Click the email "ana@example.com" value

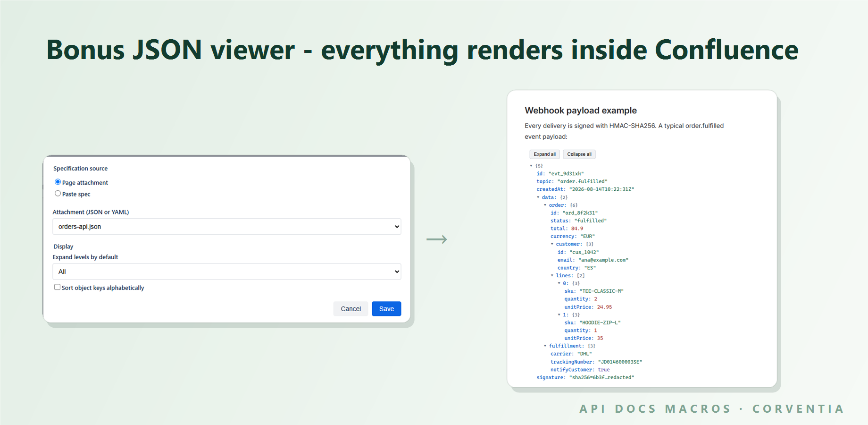point(603,260)
